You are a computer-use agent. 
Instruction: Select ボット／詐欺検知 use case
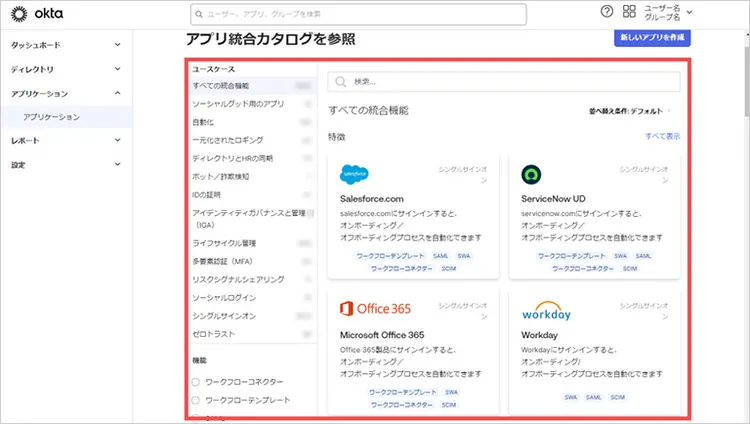coord(221,177)
